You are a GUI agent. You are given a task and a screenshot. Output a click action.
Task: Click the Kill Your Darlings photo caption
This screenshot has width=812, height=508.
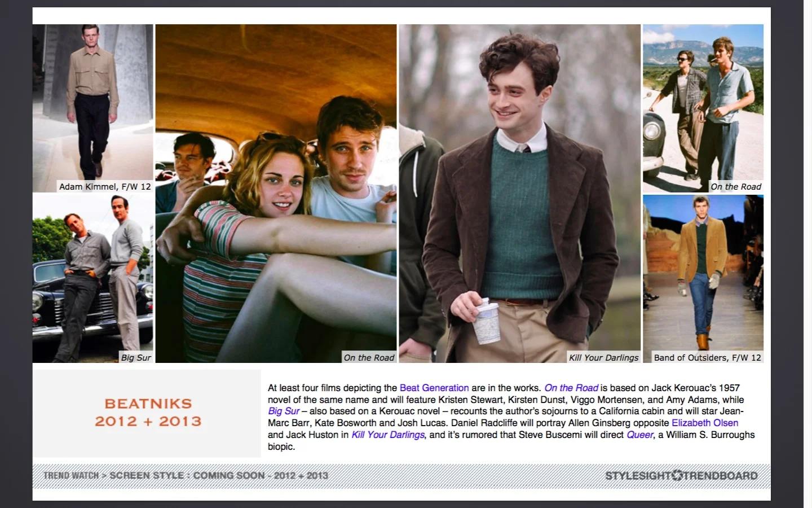coord(604,357)
